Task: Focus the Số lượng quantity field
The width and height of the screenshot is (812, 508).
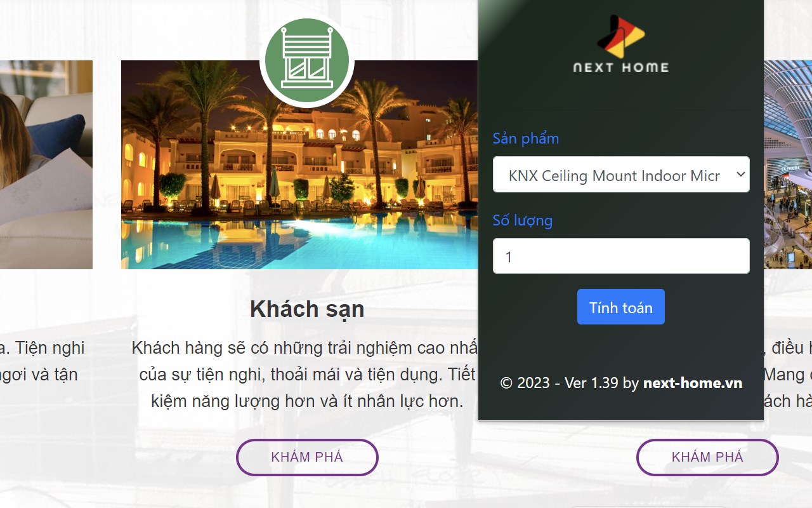Action: tap(621, 256)
